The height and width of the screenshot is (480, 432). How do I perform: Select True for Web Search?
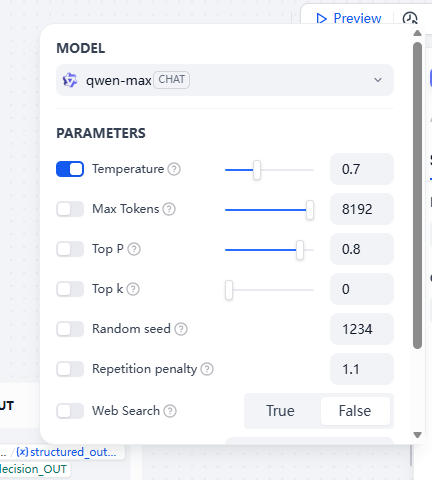tap(280, 411)
